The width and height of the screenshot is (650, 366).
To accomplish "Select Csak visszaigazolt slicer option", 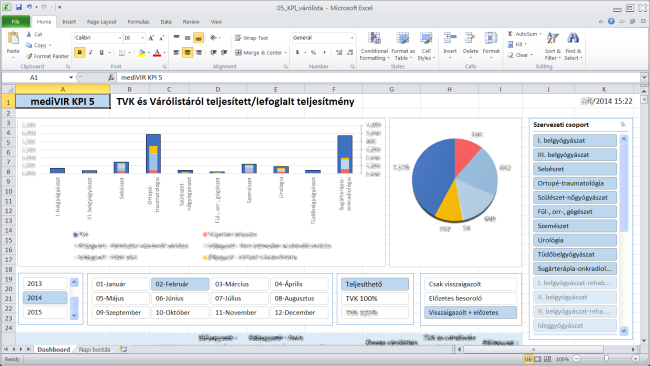I will [470, 284].
